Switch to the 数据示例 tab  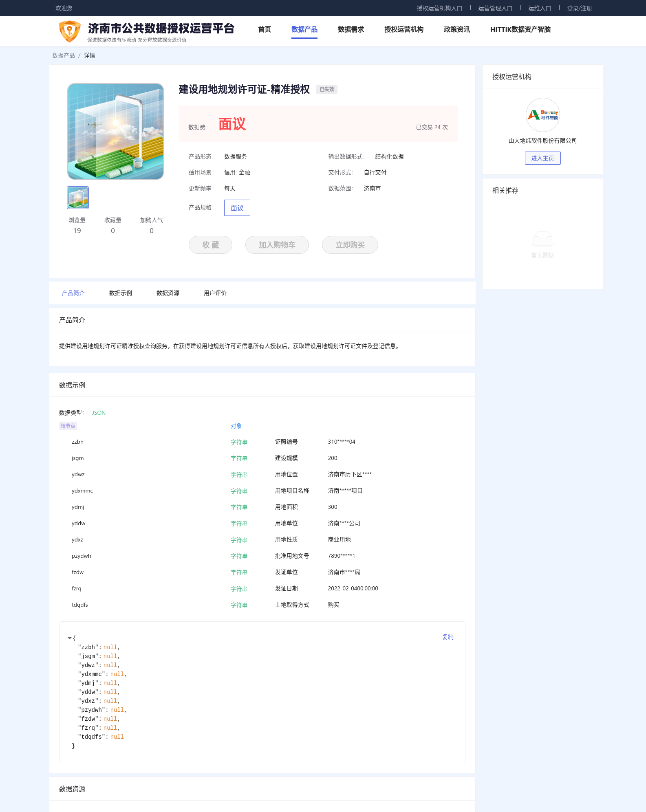[x=120, y=293]
